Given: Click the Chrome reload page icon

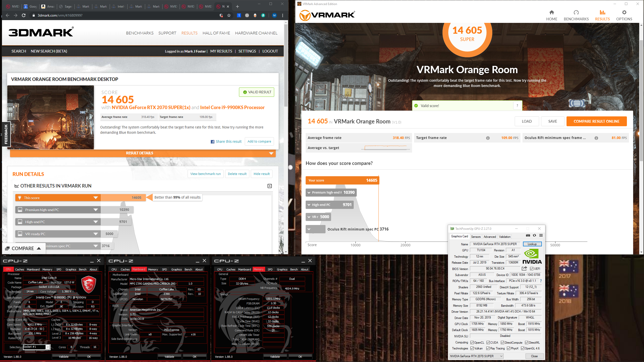Looking at the screenshot, I should [x=24, y=15].
